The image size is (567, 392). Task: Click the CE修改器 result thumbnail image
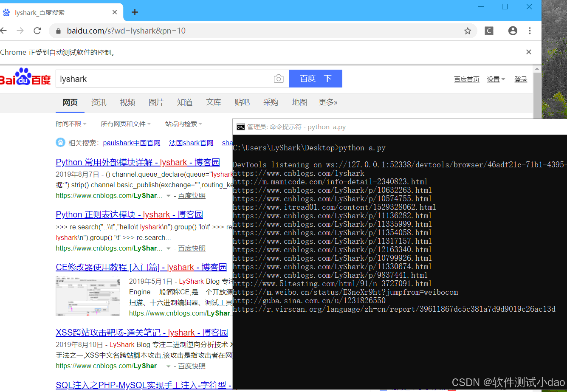point(88,296)
